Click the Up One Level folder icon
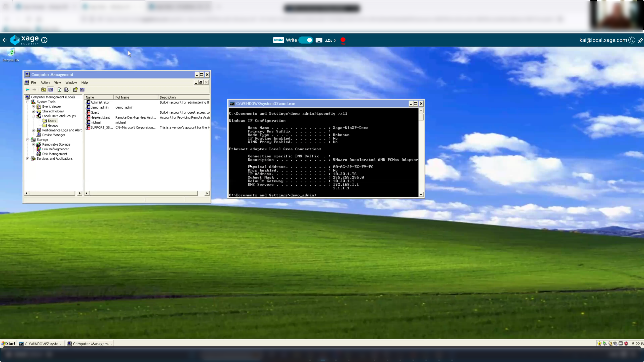Screen dimensions: 644x362 tap(44, 90)
